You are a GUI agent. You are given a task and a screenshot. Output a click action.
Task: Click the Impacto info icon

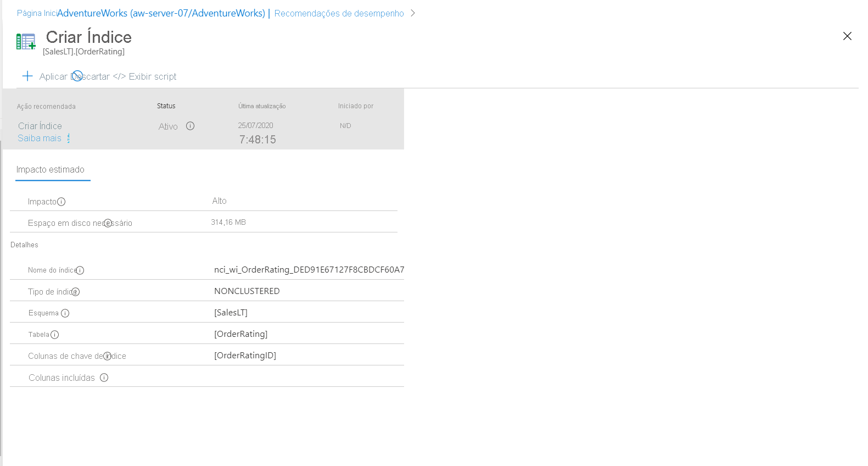[x=61, y=202]
